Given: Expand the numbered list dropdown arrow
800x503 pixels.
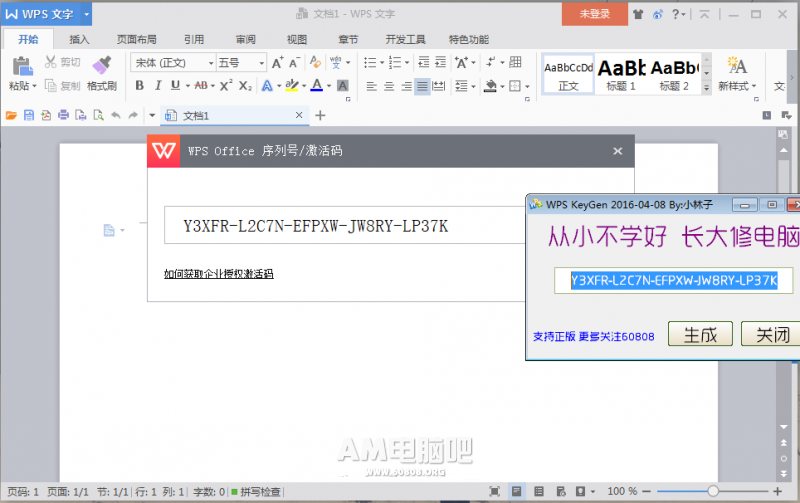Looking at the screenshot, I should [407, 63].
